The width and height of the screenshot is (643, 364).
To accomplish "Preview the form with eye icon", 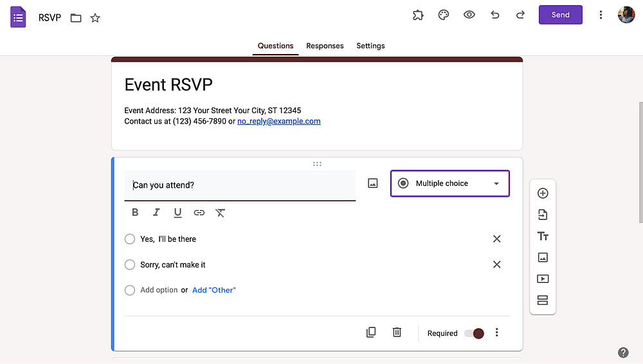I will [x=469, y=15].
